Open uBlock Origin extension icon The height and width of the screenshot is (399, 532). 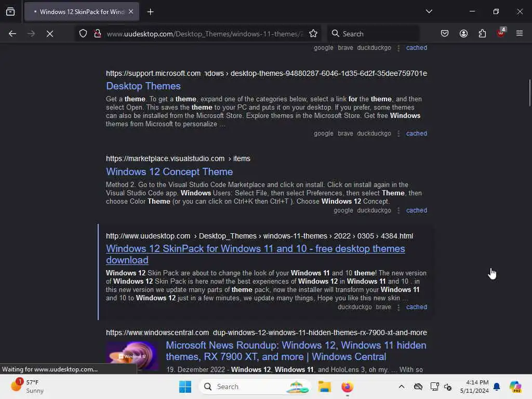click(x=501, y=33)
